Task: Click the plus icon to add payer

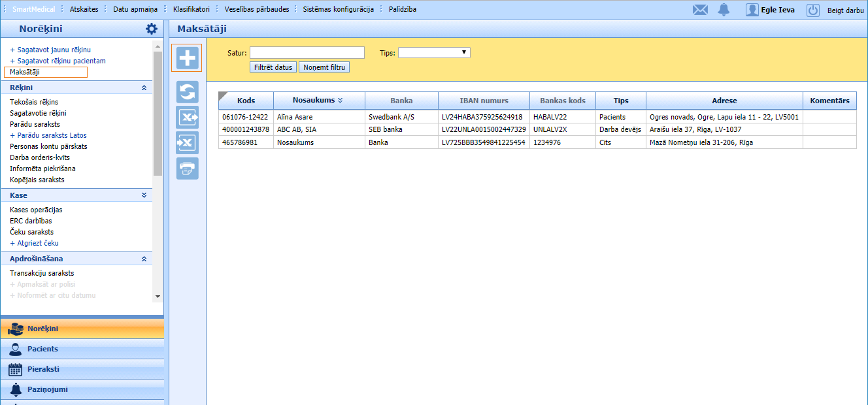Action: [187, 58]
